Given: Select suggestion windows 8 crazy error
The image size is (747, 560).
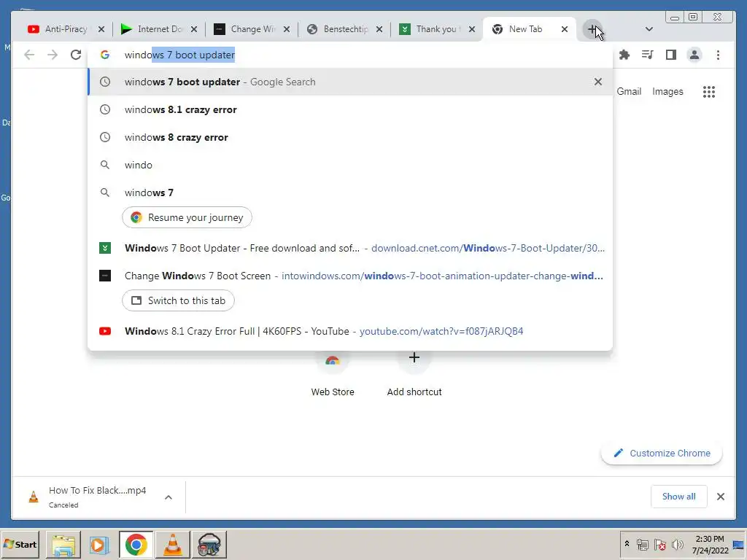Looking at the screenshot, I should coord(350,137).
